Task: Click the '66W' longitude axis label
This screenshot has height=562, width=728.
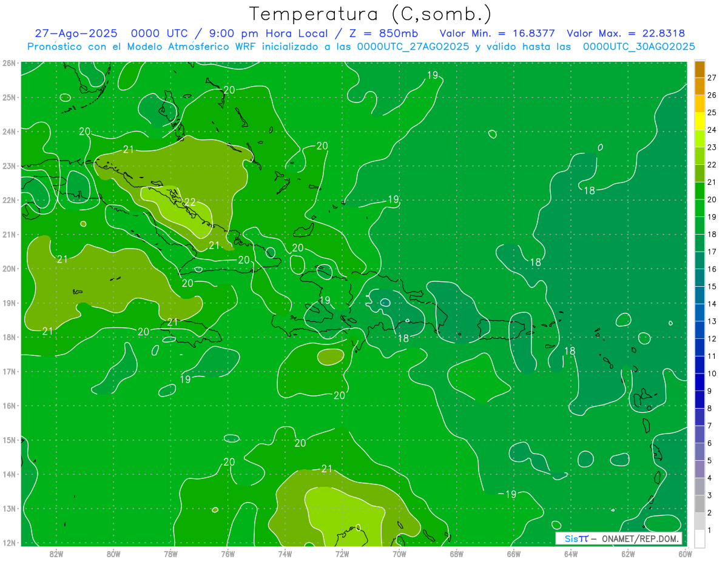Action: pos(514,553)
